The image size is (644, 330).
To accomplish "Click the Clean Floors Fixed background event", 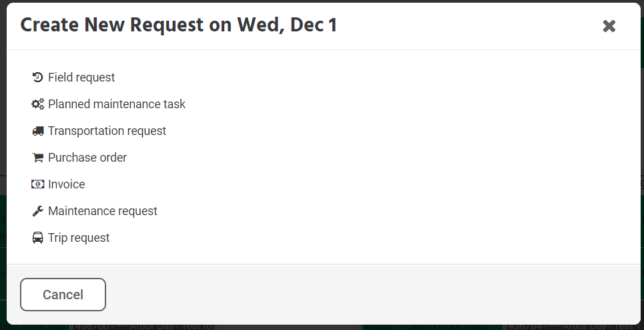I will point(431,327).
